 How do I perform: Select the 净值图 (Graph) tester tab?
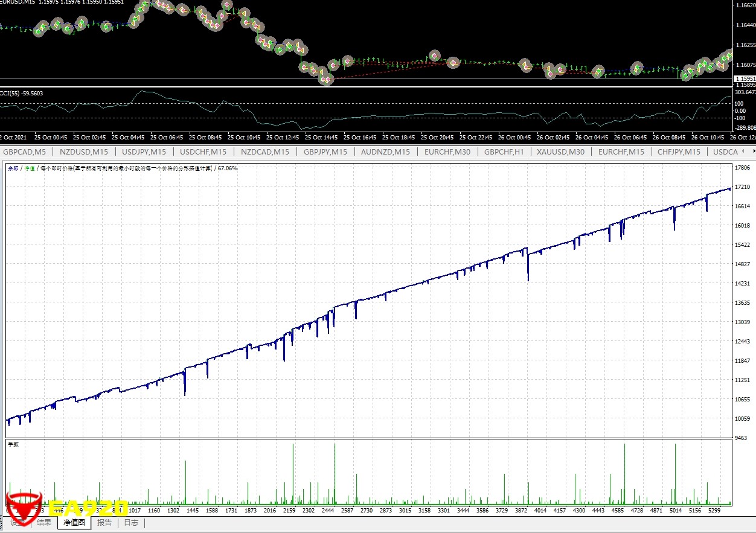(74, 523)
